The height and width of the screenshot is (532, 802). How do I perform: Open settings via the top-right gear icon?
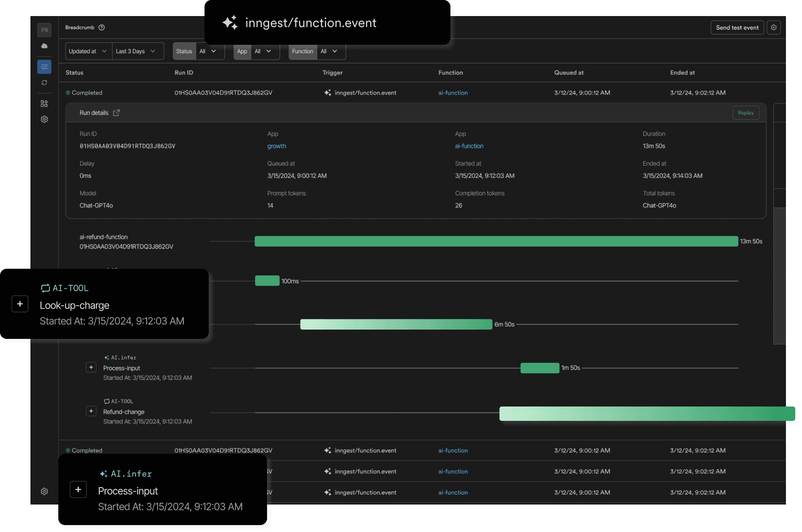774,27
